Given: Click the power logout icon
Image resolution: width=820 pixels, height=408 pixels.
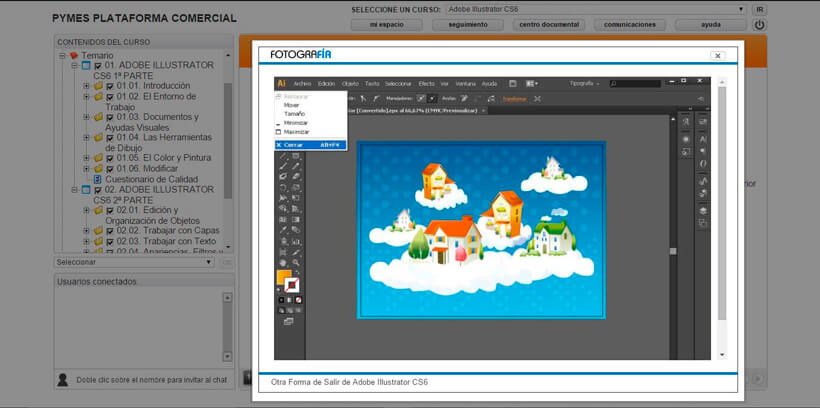Looking at the screenshot, I should click(759, 25).
